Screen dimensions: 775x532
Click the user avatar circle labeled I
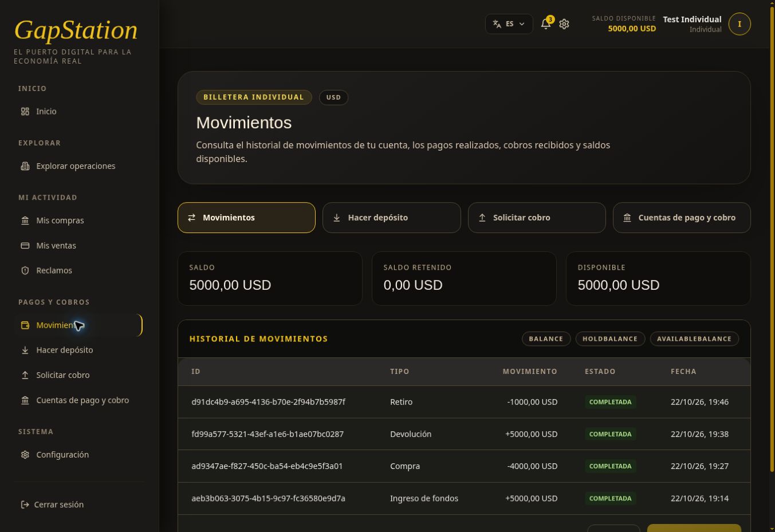click(x=739, y=24)
